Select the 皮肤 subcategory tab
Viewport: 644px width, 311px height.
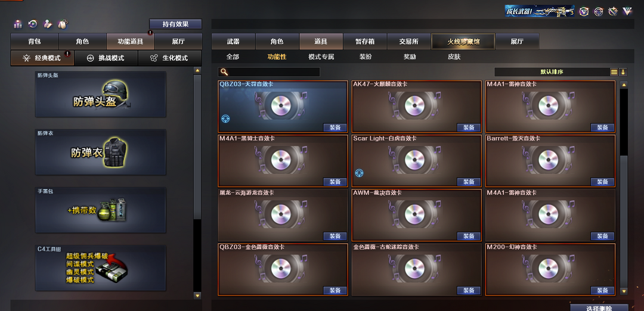click(454, 57)
